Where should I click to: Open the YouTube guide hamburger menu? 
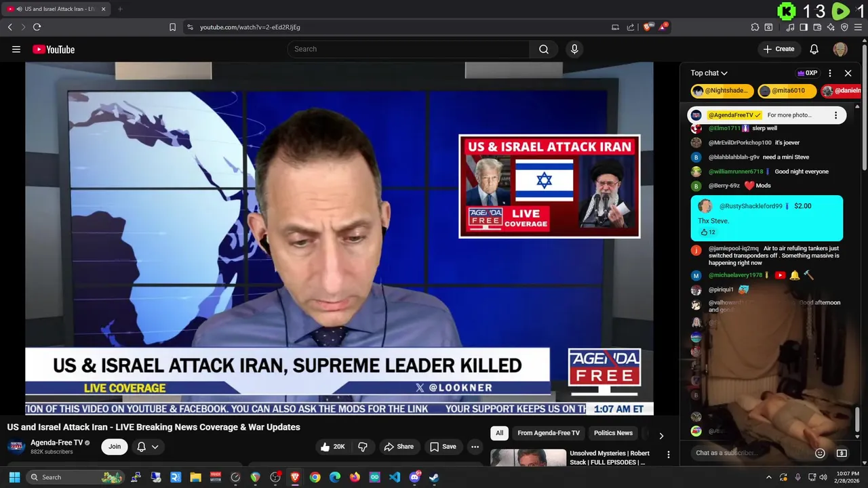[16, 49]
